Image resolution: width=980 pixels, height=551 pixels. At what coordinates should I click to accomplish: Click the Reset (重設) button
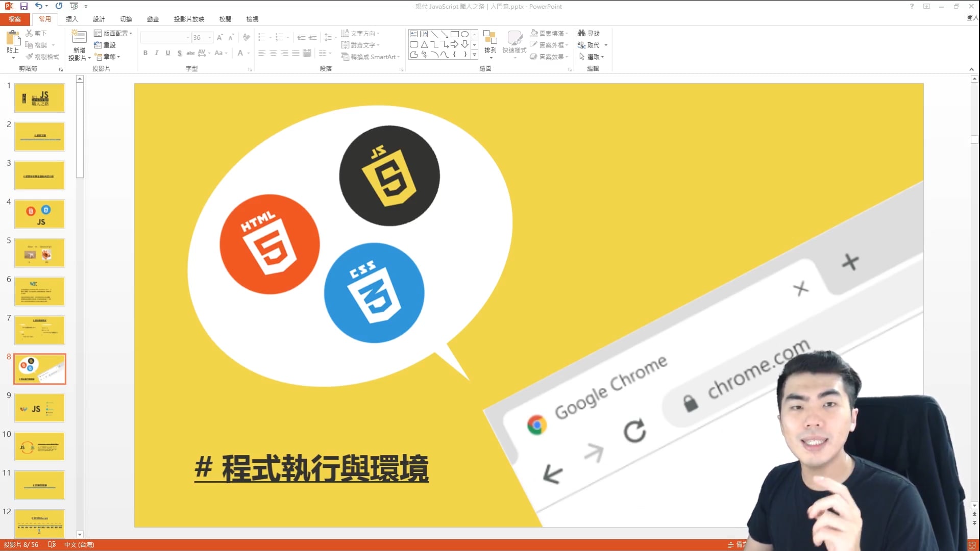coord(105,45)
